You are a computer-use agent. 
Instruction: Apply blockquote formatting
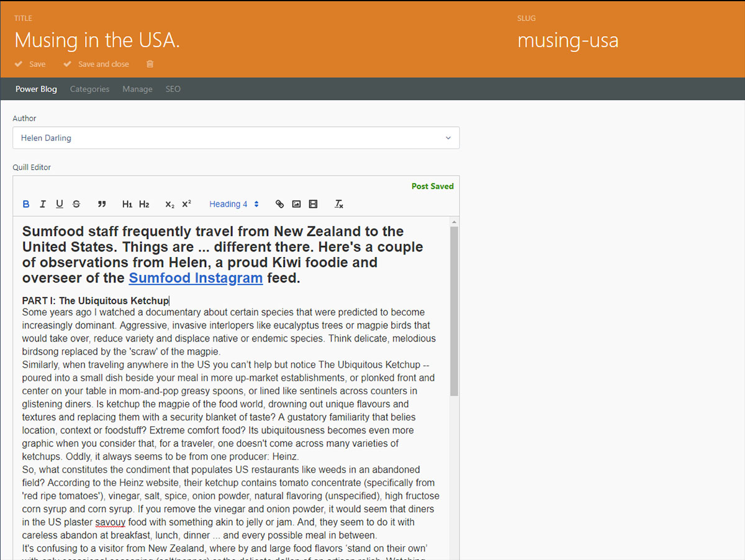(x=102, y=204)
